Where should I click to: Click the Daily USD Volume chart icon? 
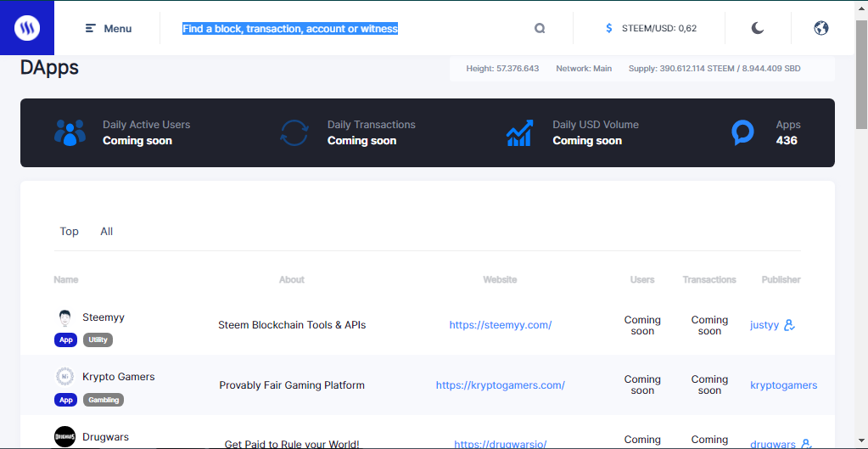point(520,133)
